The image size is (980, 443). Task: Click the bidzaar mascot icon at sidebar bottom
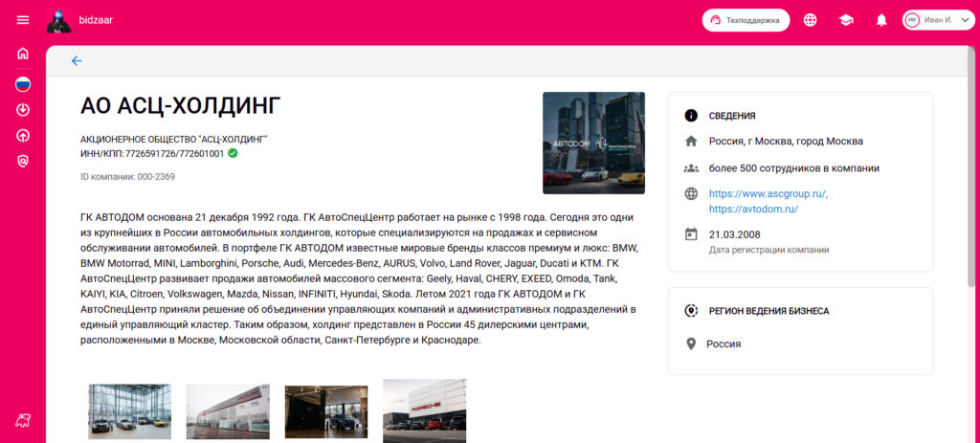click(23, 420)
